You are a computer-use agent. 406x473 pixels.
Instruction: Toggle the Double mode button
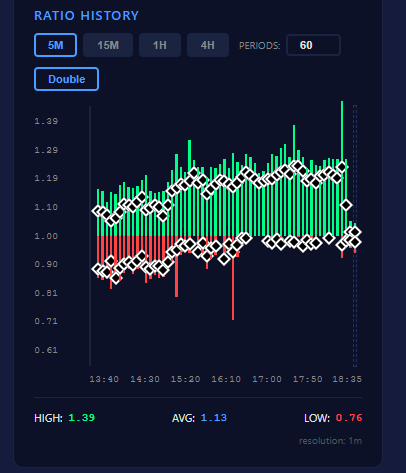[x=66, y=79]
